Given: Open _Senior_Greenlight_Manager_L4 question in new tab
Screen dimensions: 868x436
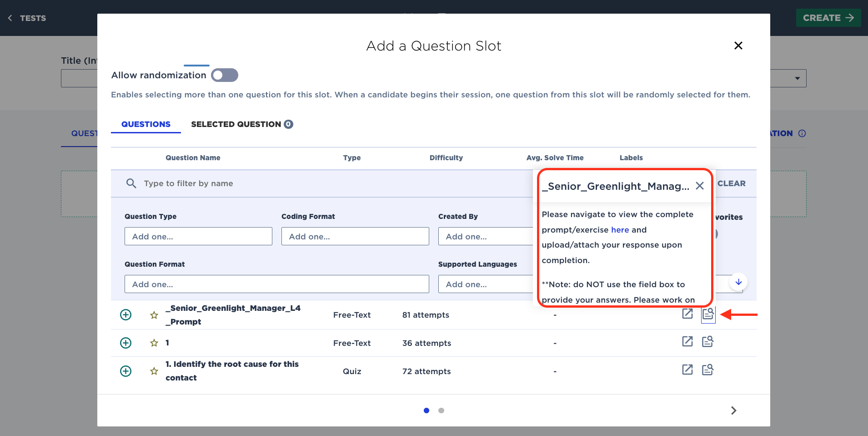Looking at the screenshot, I should point(687,314).
